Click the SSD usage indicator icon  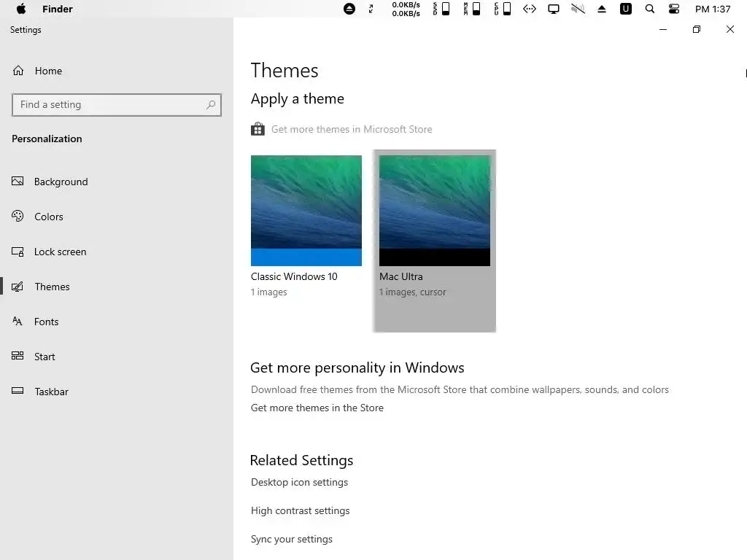click(441, 9)
